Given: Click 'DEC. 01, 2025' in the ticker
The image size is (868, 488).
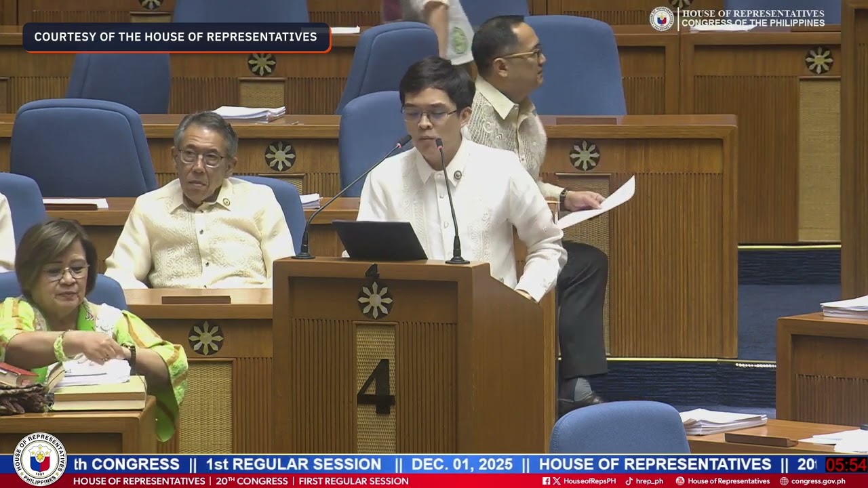Looking at the screenshot, I should pos(462,464).
